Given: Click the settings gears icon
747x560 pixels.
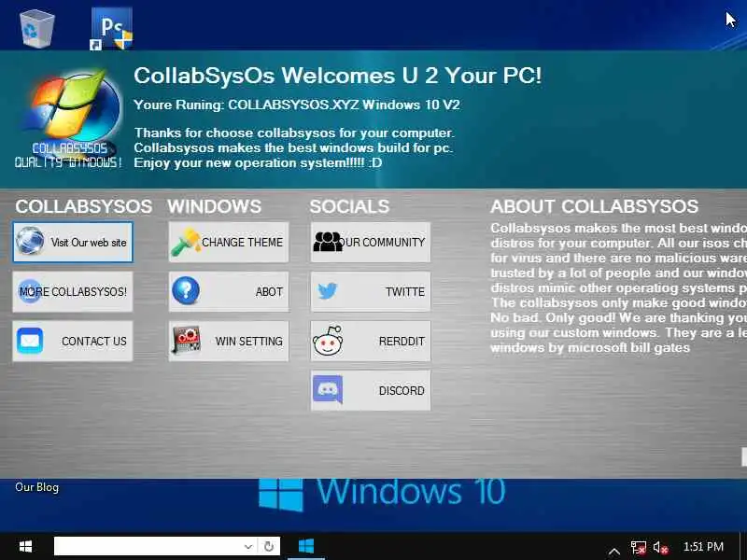Looking at the screenshot, I should [x=186, y=341].
